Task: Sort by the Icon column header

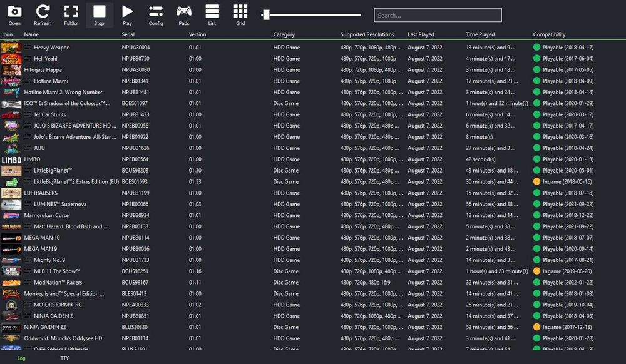Action: point(7,34)
